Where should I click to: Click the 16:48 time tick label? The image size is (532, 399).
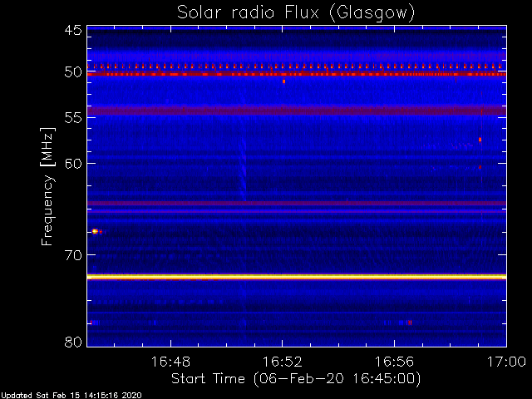click(170, 362)
